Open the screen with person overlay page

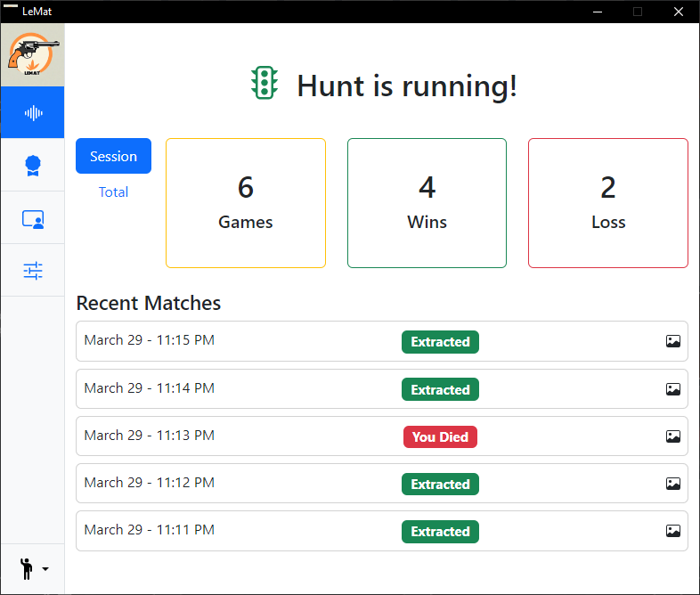[x=33, y=219]
